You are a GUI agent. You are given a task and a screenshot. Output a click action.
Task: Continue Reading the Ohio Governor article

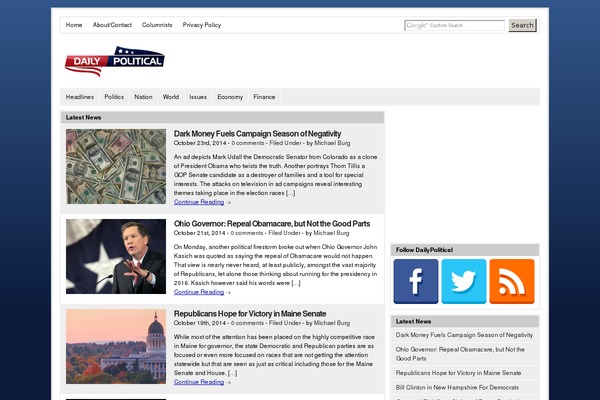tap(199, 292)
